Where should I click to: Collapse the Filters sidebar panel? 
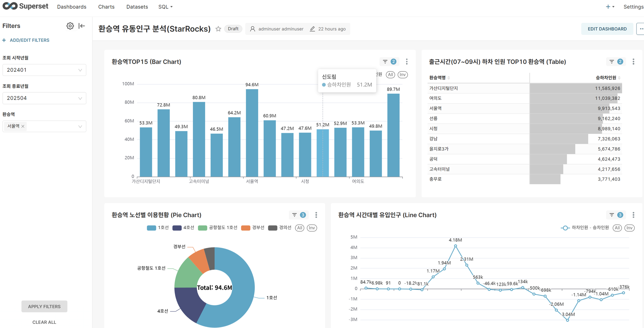(82, 26)
